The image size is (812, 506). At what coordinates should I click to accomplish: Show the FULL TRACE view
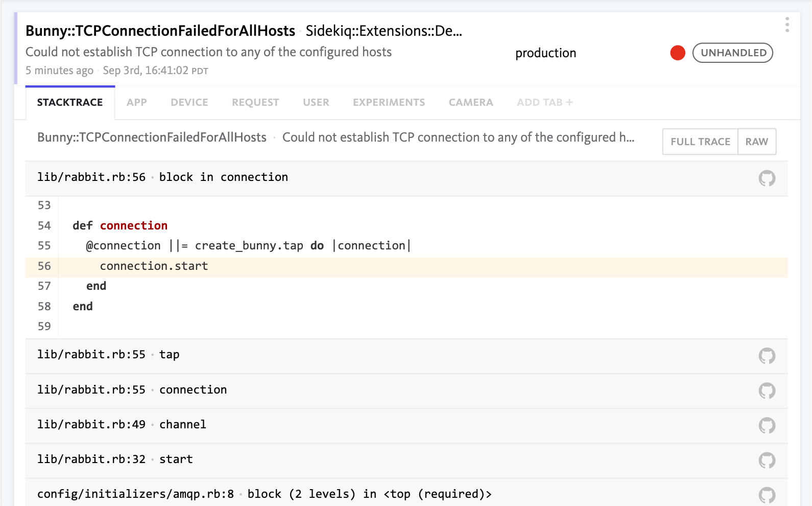pyautogui.click(x=700, y=142)
